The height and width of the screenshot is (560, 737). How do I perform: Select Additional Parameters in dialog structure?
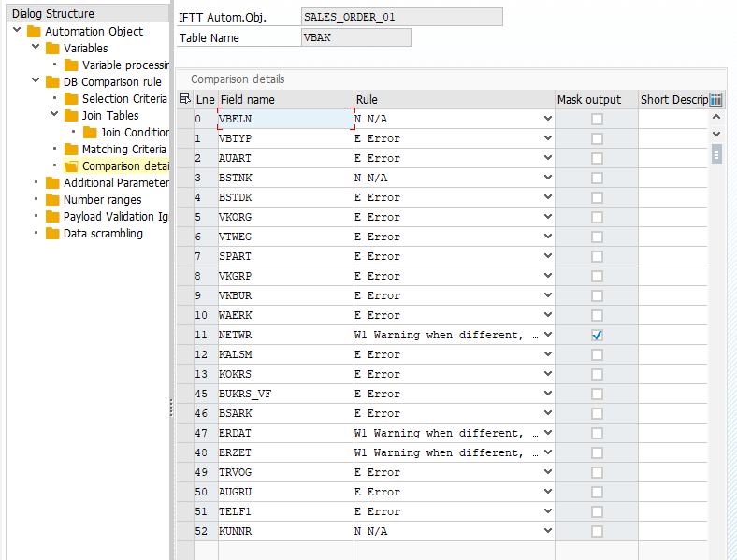point(115,183)
